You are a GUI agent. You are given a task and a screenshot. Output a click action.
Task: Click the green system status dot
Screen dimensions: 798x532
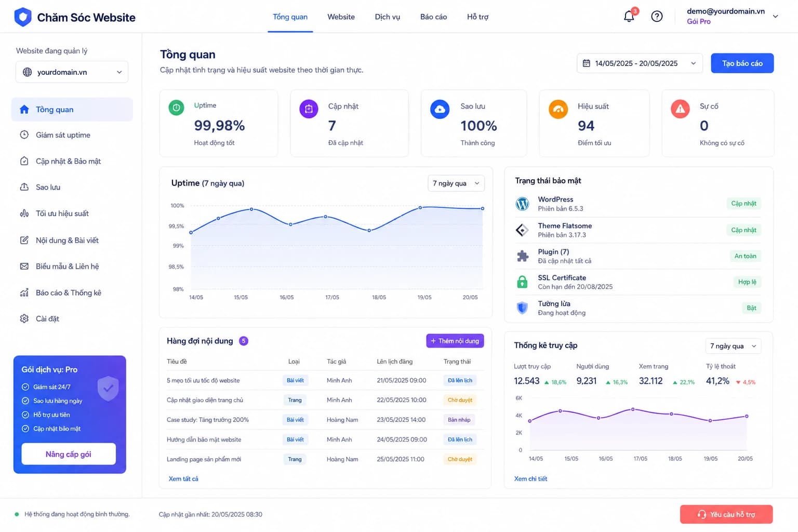click(17, 514)
